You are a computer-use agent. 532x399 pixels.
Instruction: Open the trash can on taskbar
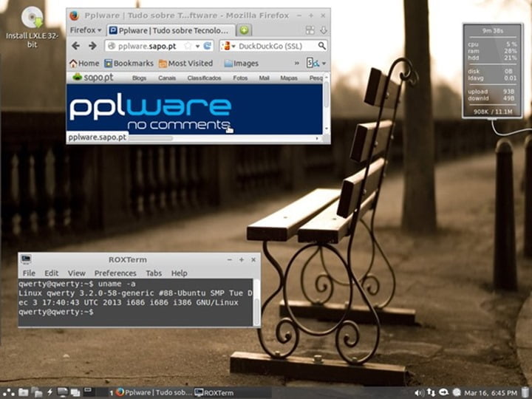coord(525,392)
